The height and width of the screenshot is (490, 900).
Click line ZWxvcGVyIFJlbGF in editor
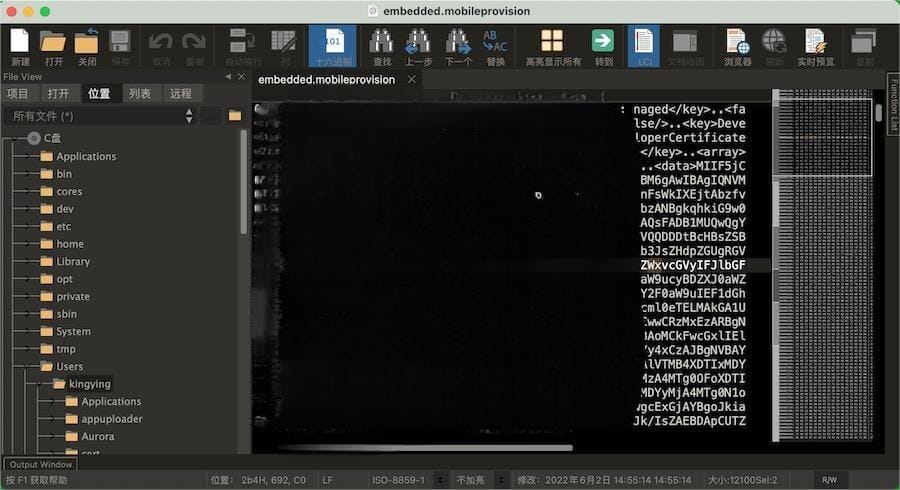click(x=693, y=265)
